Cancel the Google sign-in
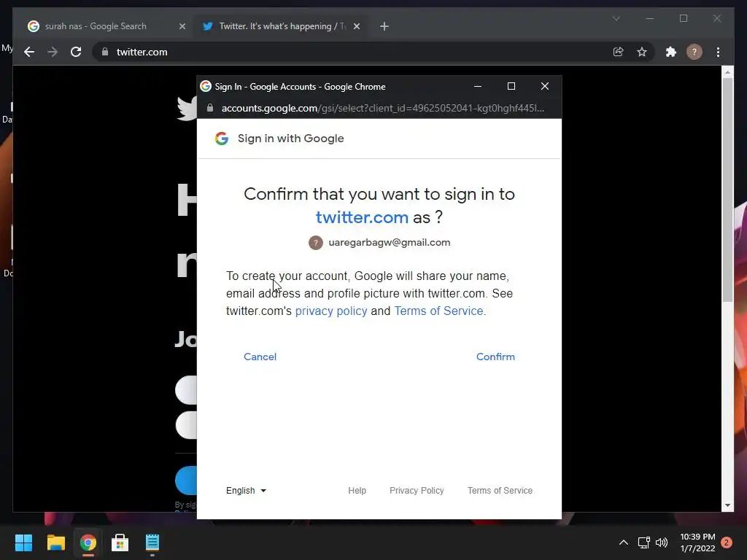This screenshot has width=747, height=560. click(260, 357)
